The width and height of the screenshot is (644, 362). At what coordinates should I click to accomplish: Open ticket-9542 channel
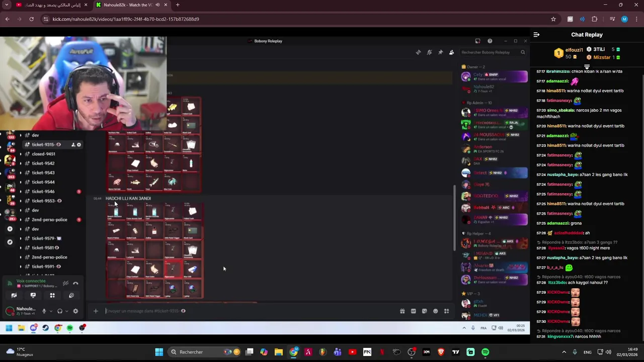point(43,163)
